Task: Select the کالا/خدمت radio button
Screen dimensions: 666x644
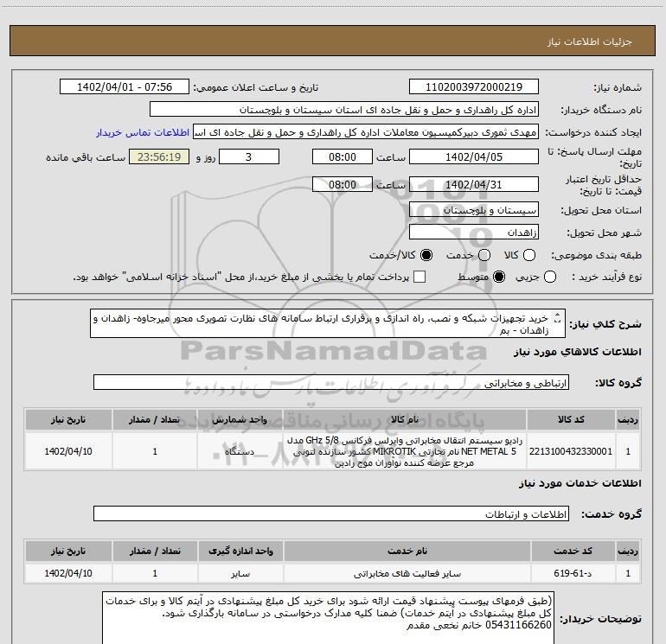Action: click(426, 255)
